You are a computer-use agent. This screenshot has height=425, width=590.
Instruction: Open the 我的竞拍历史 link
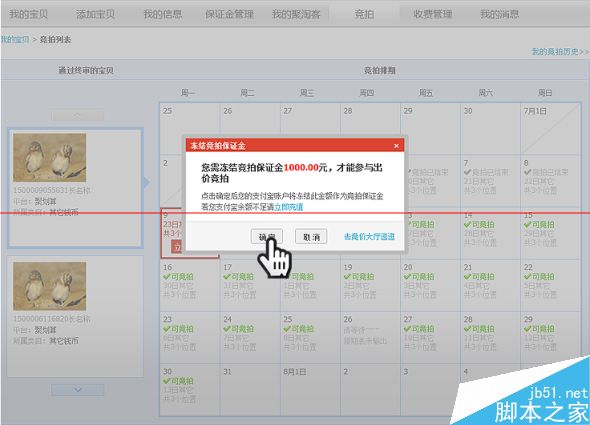pos(560,52)
